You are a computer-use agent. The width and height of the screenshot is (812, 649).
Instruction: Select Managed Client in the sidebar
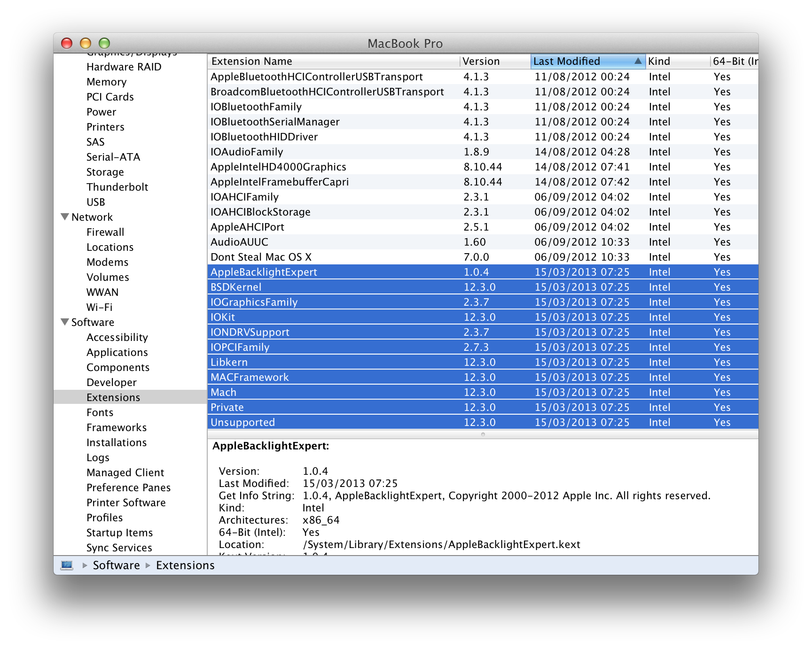pos(125,472)
